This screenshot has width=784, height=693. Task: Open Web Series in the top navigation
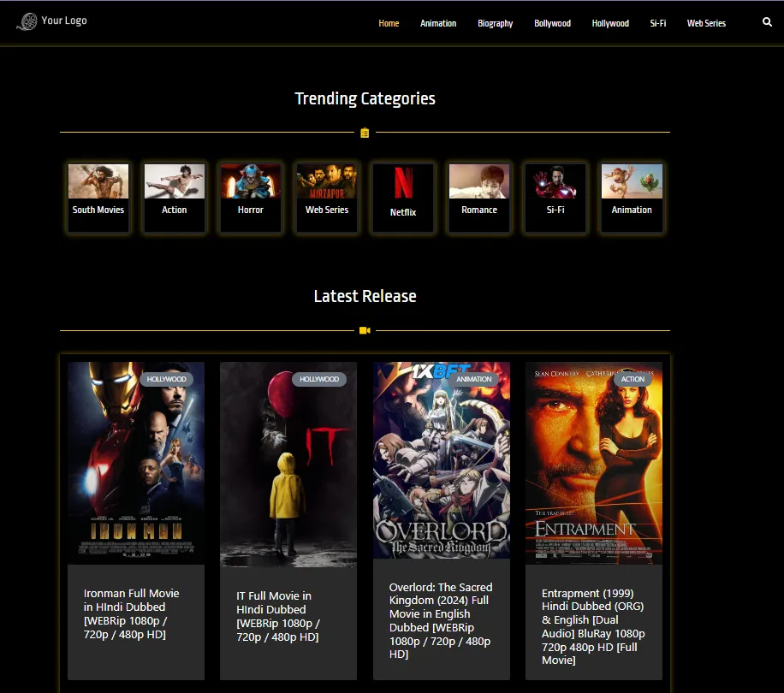[706, 23]
